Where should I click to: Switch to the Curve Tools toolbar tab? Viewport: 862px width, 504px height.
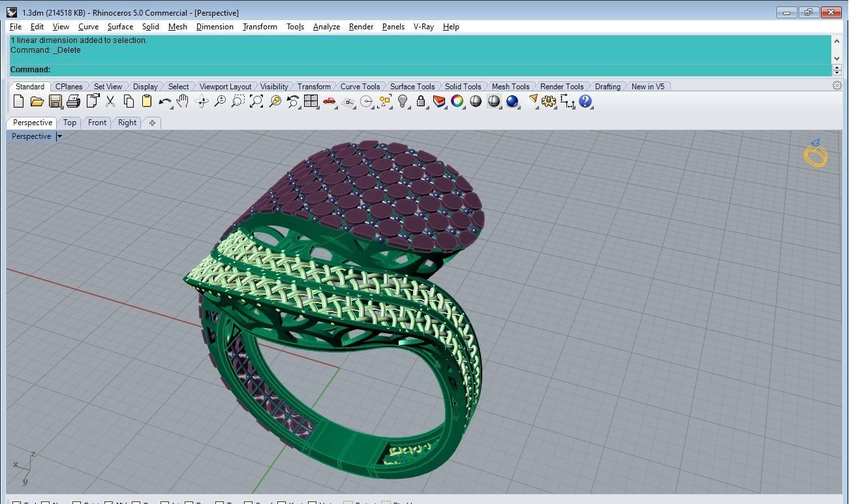coord(360,86)
